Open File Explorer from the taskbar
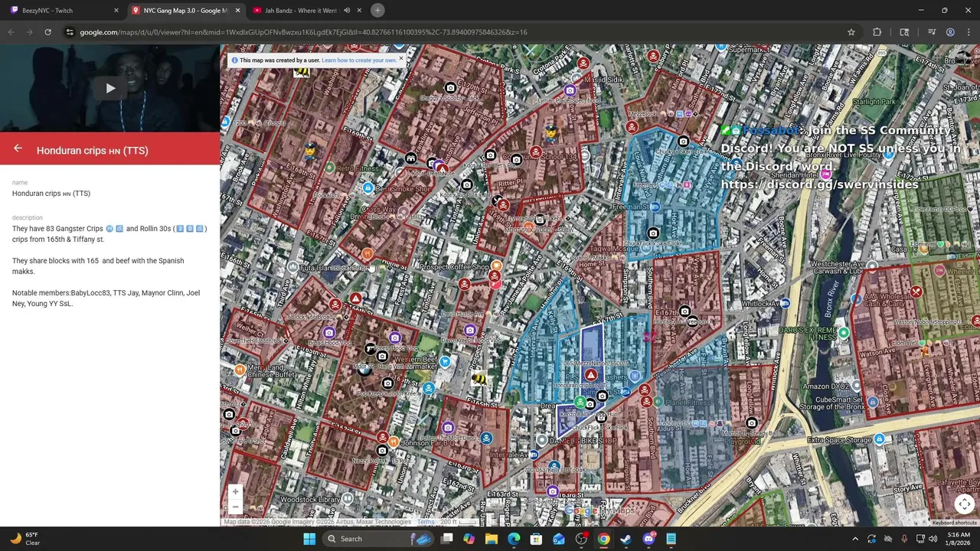 [x=492, y=539]
